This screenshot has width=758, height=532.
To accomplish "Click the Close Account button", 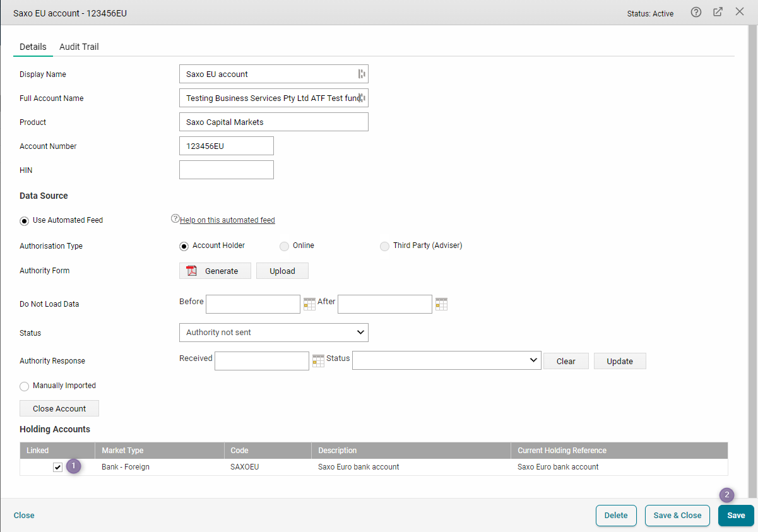I will (x=59, y=408).
